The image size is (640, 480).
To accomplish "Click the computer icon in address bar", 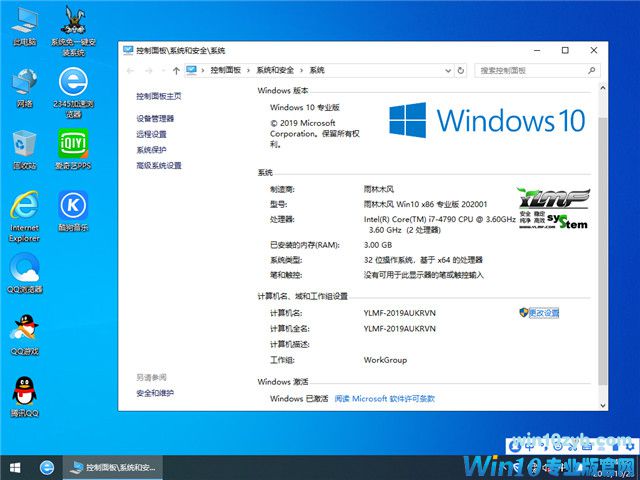I will tap(191, 70).
